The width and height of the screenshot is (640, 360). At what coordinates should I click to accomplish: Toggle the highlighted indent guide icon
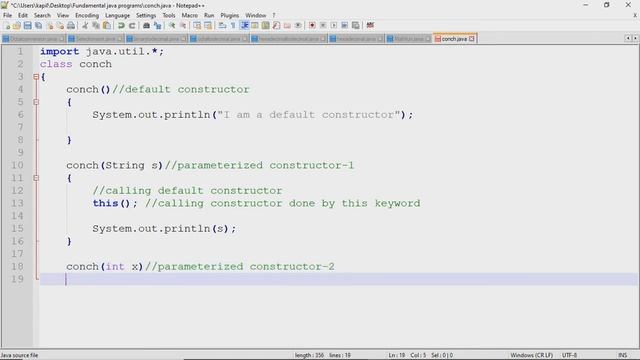(x=244, y=25)
